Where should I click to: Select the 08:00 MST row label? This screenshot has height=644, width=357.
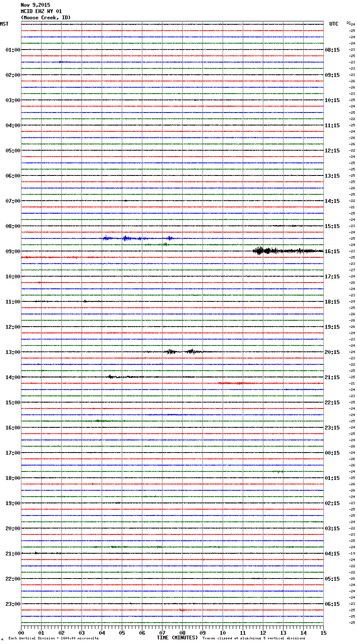pos(13,226)
